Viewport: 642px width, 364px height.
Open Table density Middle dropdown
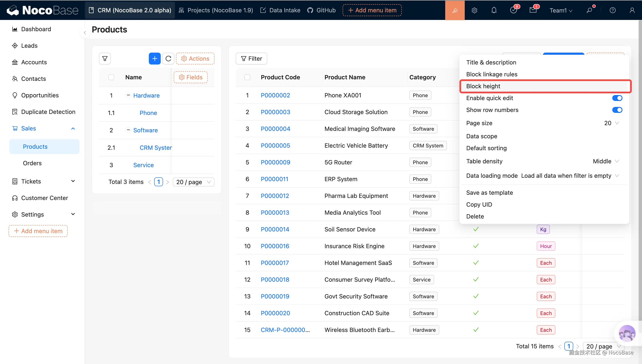[x=606, y=161]
